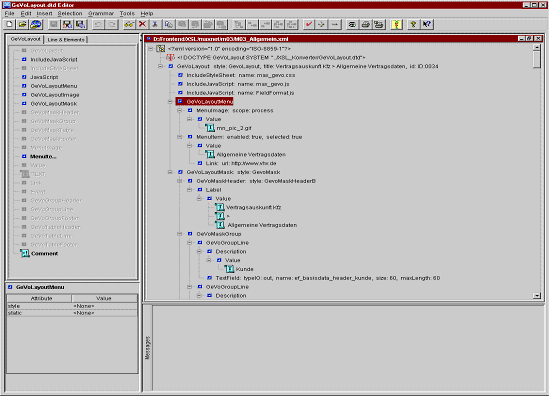Select the mn_pic_2.gif text node
549x396 pixels.
click(234, 128)
